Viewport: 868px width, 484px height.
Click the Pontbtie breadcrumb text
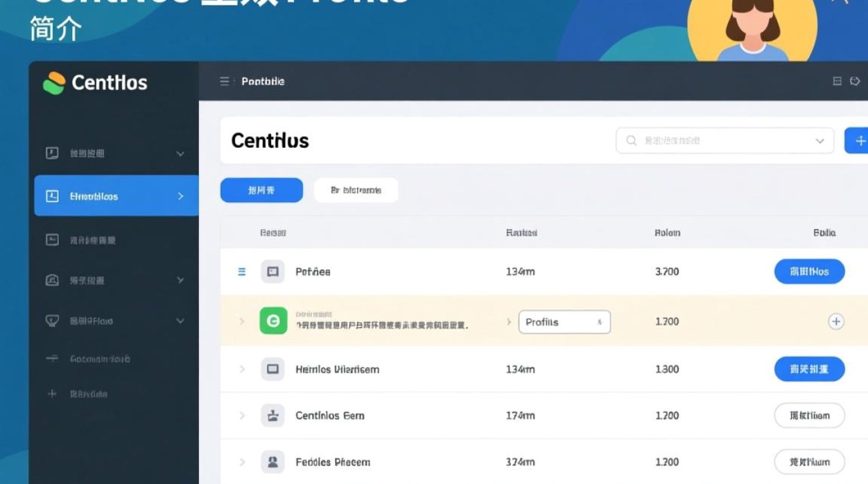coord(263,81)
